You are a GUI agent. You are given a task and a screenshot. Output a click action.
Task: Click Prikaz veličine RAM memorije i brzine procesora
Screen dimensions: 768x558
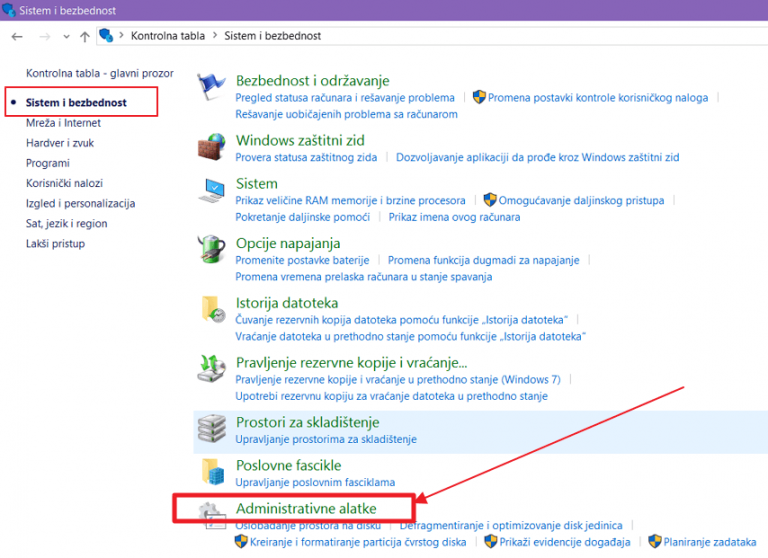(x=350, y=200)
